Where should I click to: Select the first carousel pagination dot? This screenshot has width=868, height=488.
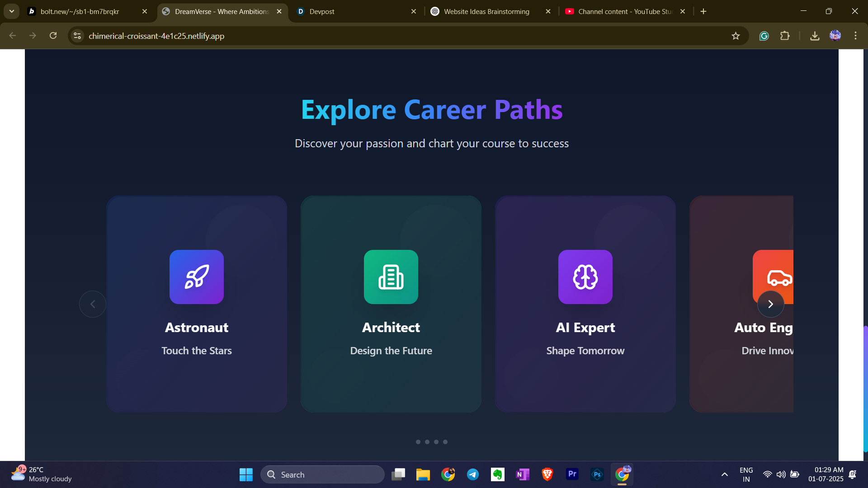[418, 442]
